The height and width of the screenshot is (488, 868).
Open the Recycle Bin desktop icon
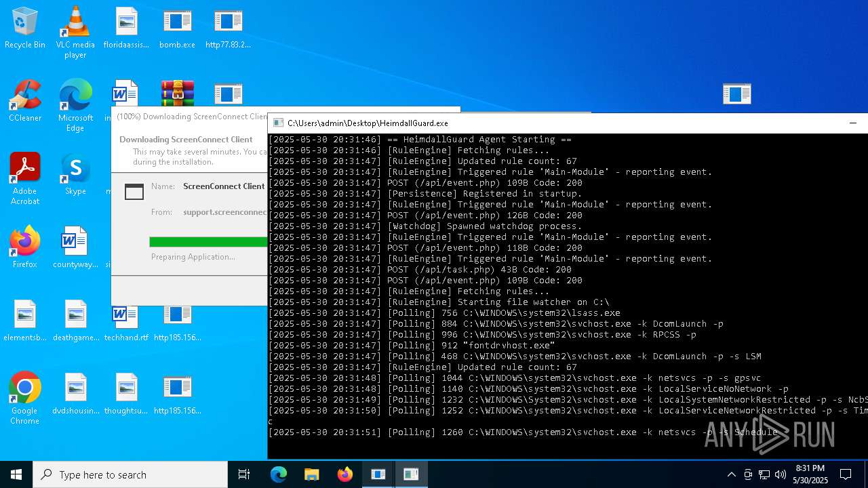pos(25,28)
